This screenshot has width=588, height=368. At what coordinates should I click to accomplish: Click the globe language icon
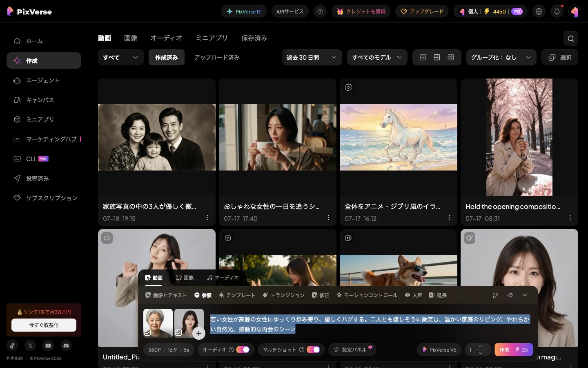point(539,11)
